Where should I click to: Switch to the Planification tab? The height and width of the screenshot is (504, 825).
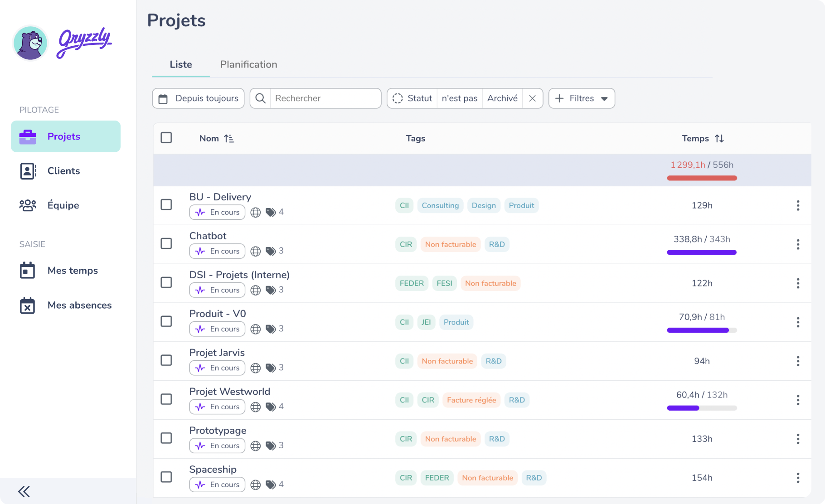(x=248, y=64)
